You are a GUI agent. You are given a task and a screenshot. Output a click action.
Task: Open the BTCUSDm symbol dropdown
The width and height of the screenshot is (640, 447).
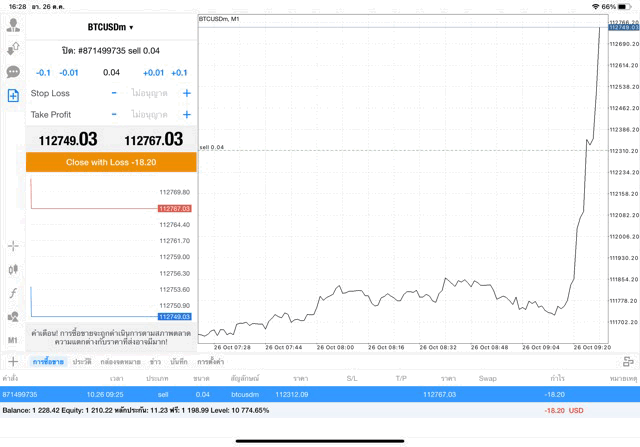[x=110, y=27]
